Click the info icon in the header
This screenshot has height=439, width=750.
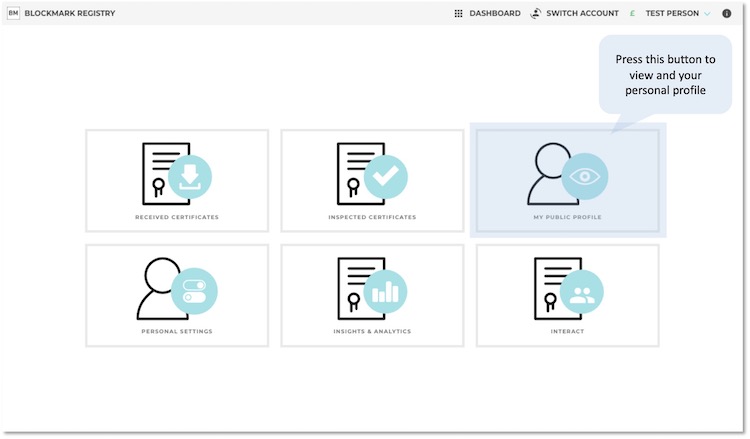click(727, 13)
